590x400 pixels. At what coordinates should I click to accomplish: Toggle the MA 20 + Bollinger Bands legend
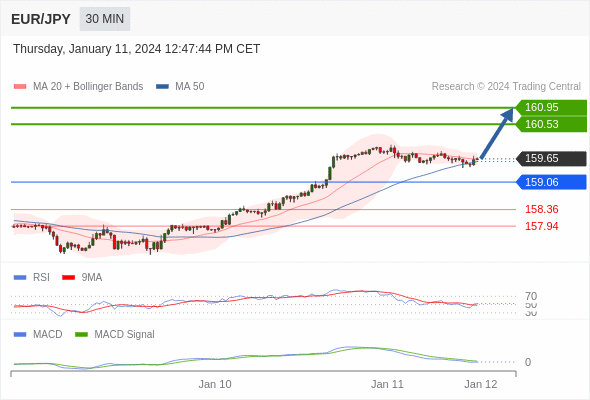pyautogui.click(x=78, y=87)
